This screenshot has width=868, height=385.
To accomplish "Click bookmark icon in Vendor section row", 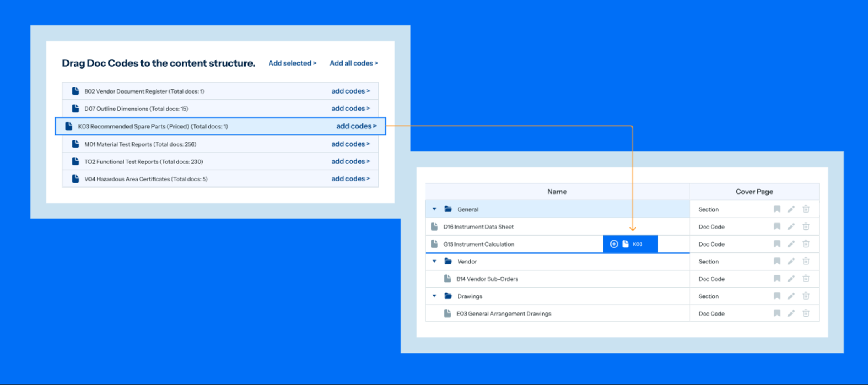I will (x=777, y=261).
